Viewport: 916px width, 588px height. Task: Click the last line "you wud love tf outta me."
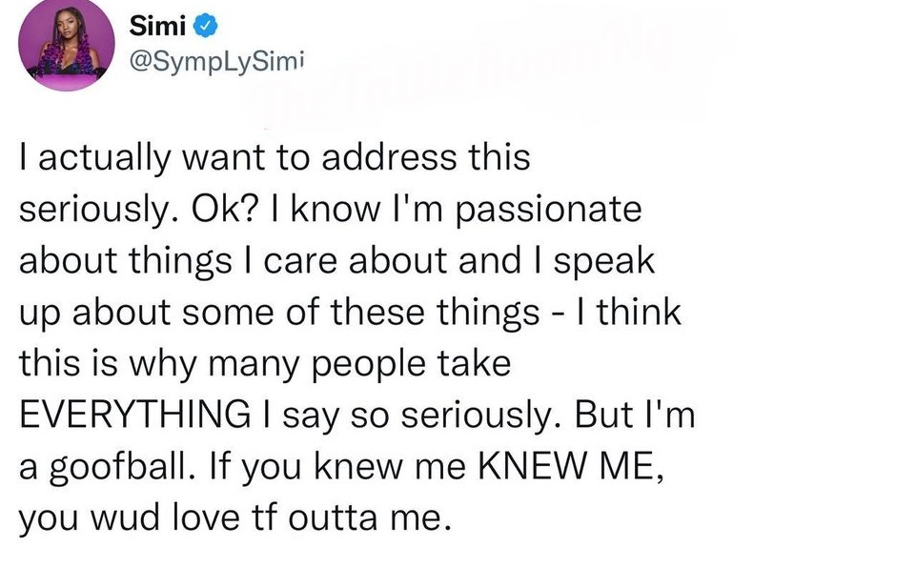232,520
